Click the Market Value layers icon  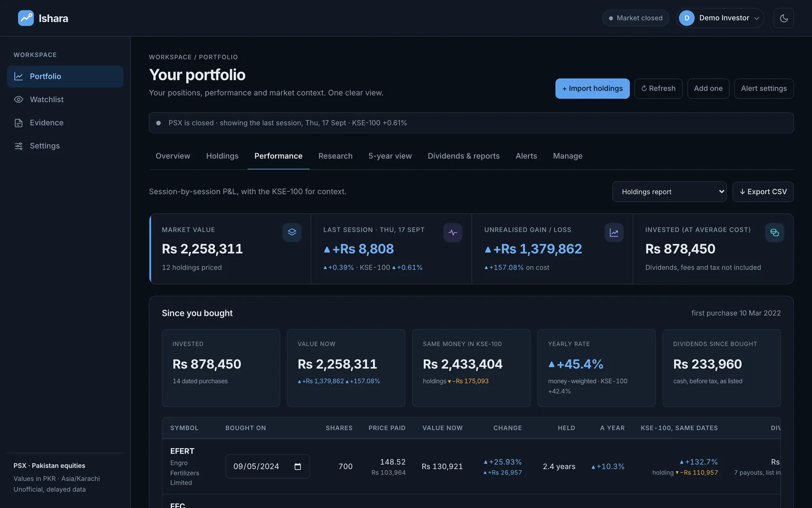tap(292, 233)
